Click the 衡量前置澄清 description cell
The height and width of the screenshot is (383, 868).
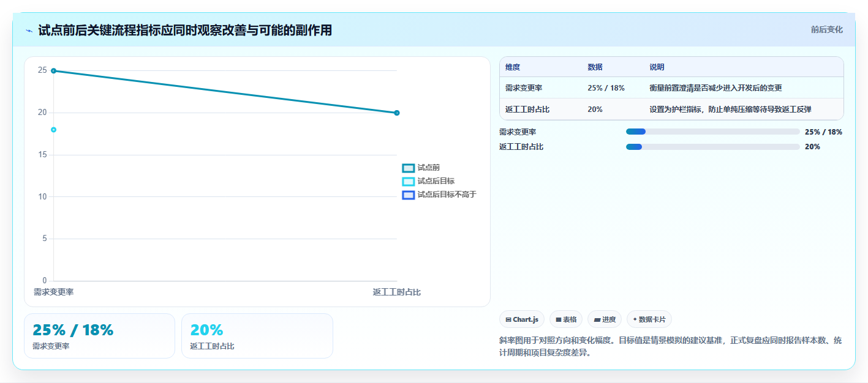pyautogui.click(x=715, y=88)
